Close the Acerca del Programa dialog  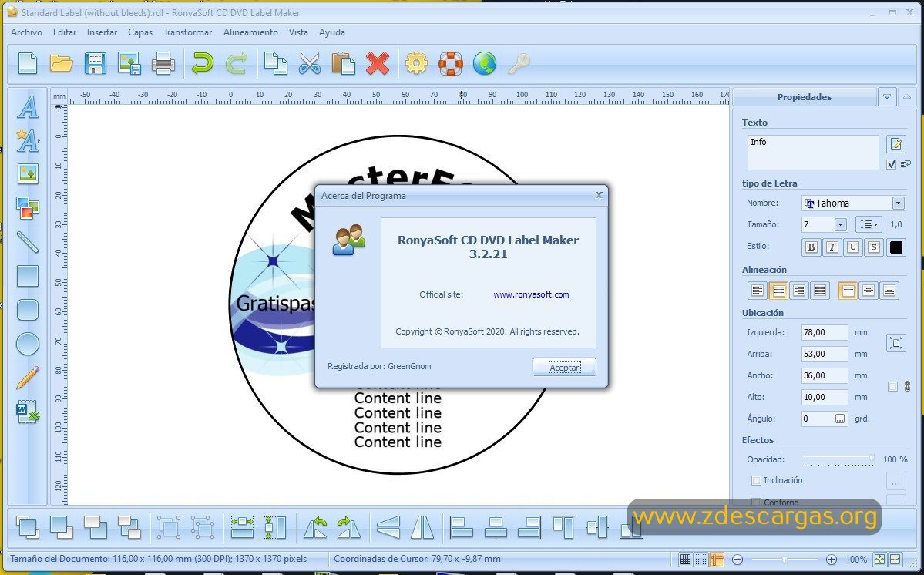(599, 195)
